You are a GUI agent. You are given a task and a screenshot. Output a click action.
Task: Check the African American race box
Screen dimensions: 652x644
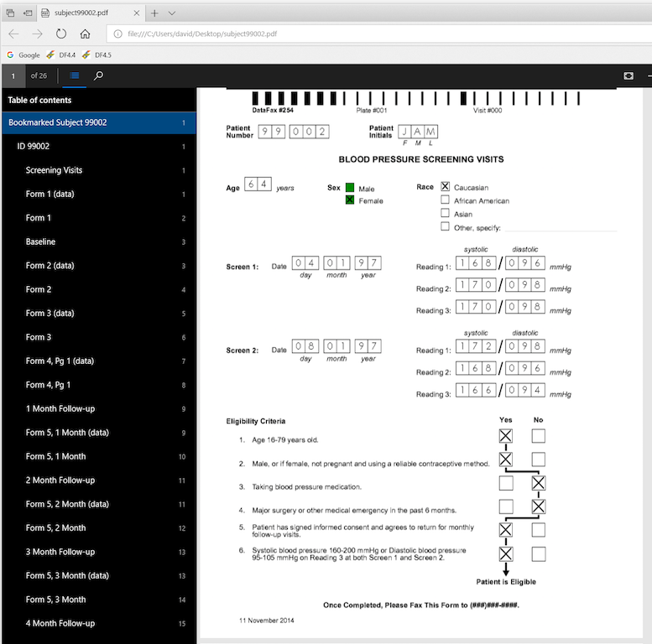[x=445, y=200]
